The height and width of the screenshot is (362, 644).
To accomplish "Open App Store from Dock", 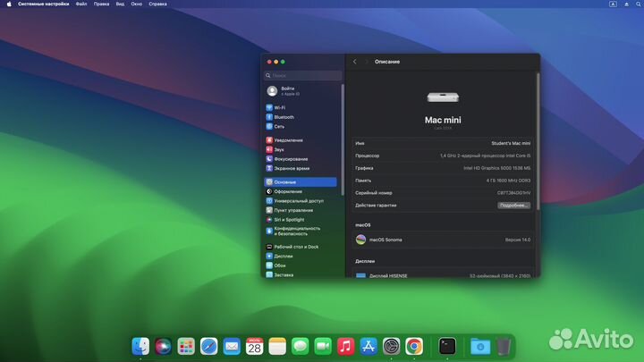I will click(x=369, y=347).
